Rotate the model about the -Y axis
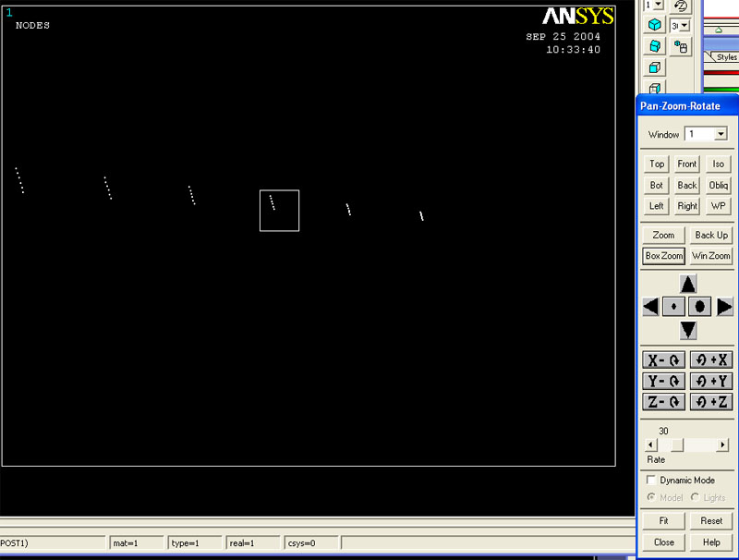 pos(663,381)
